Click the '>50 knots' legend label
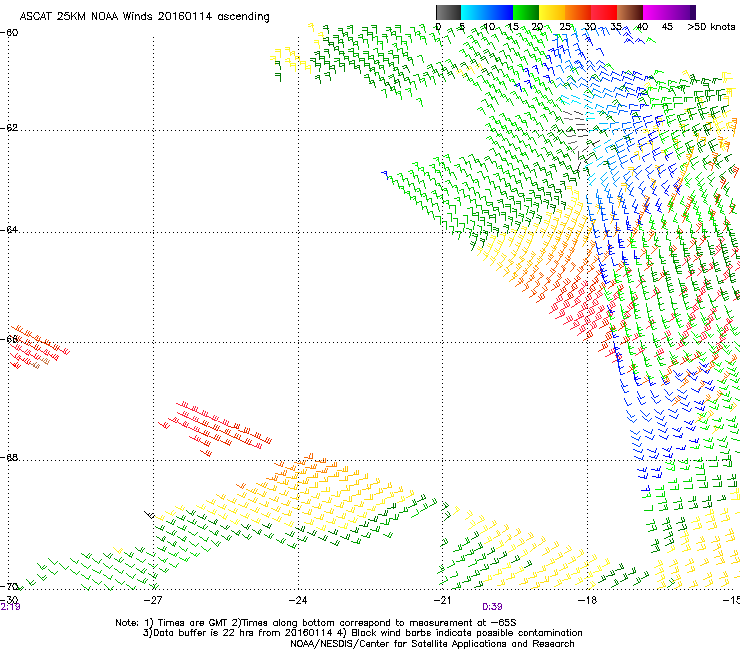 (711, 27)
